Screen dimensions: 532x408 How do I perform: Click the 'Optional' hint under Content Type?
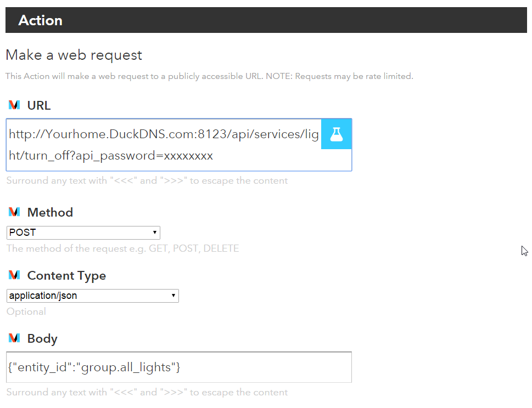[26, 312]
